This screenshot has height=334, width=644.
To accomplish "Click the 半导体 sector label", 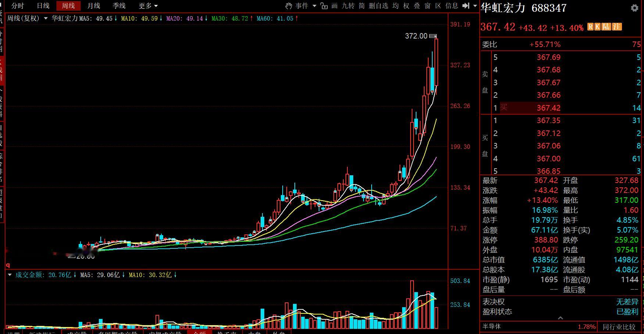I will (491, 327).
